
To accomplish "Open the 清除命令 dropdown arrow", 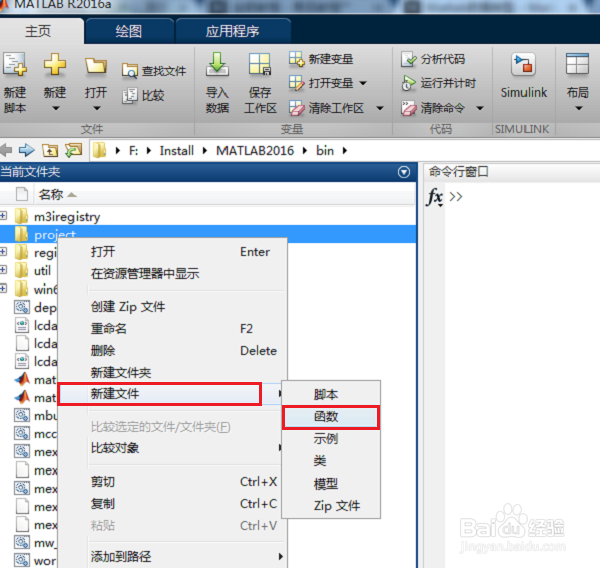I will (x=480, y=108).
